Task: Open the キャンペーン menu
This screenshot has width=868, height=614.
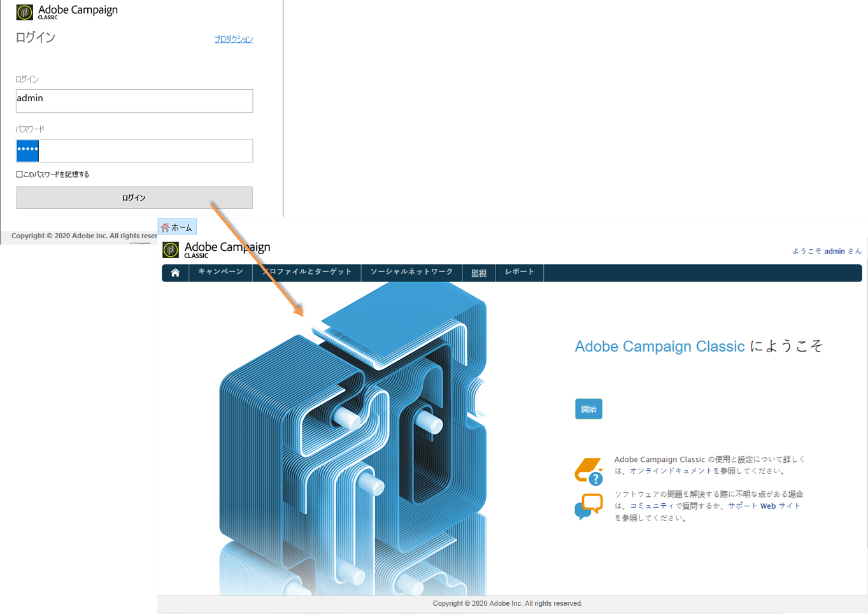Action: click(220, 272)
